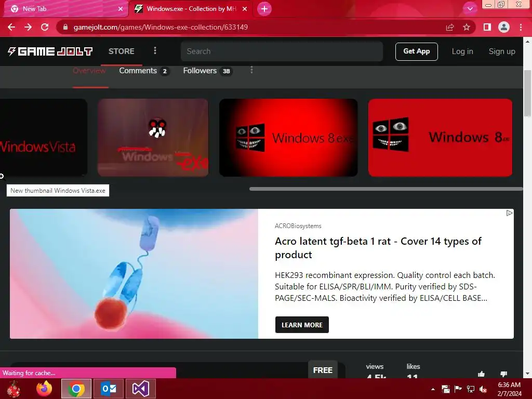Click the Sign up link
The width and height of the screenshot is (532, 399).
[502, 51]
